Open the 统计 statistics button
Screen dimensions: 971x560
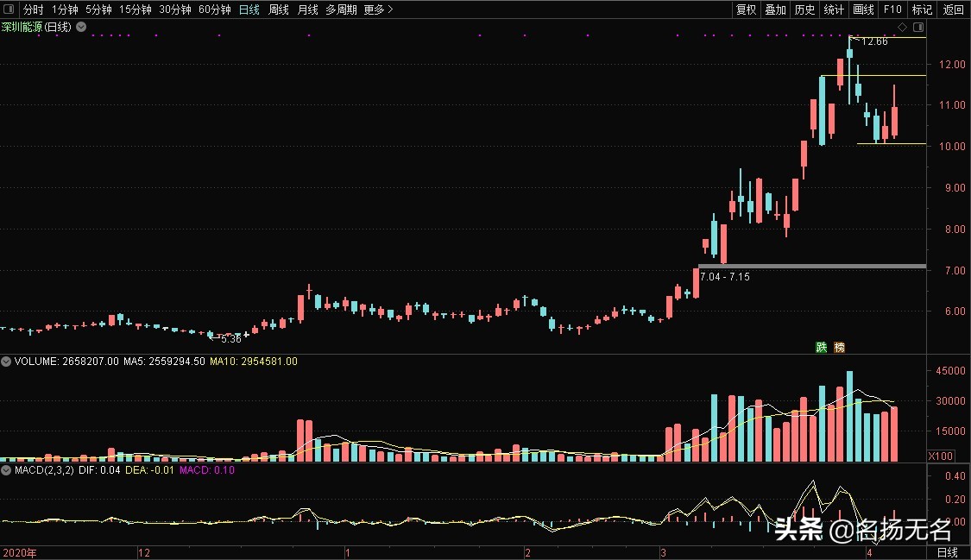pos(834,9)
